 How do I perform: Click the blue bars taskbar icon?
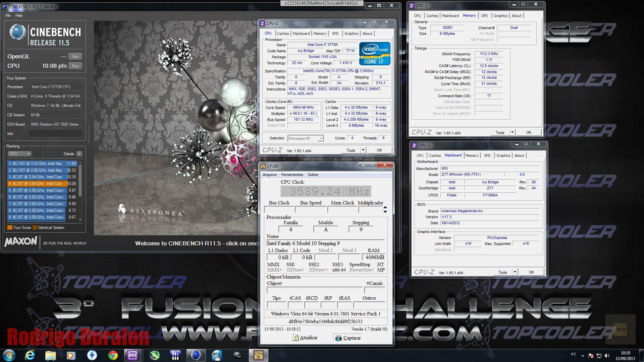(x=175, y=355)
